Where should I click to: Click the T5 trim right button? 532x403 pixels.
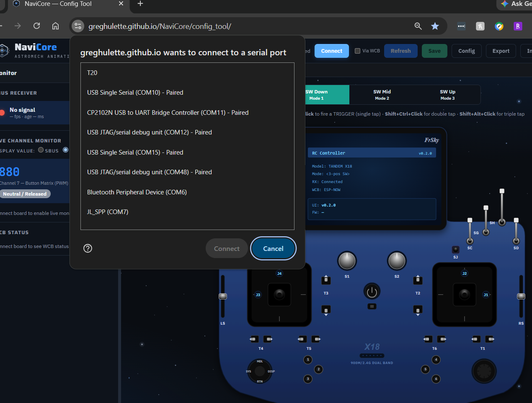316,339
